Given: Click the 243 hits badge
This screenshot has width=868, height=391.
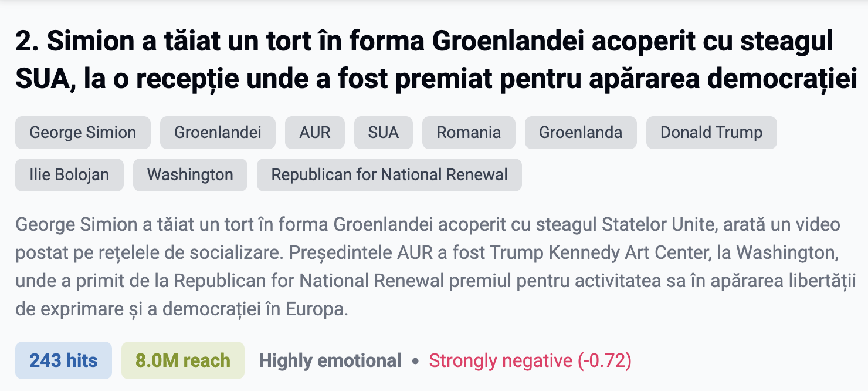Looking at the screenshot, I should (x=63, y=360).
